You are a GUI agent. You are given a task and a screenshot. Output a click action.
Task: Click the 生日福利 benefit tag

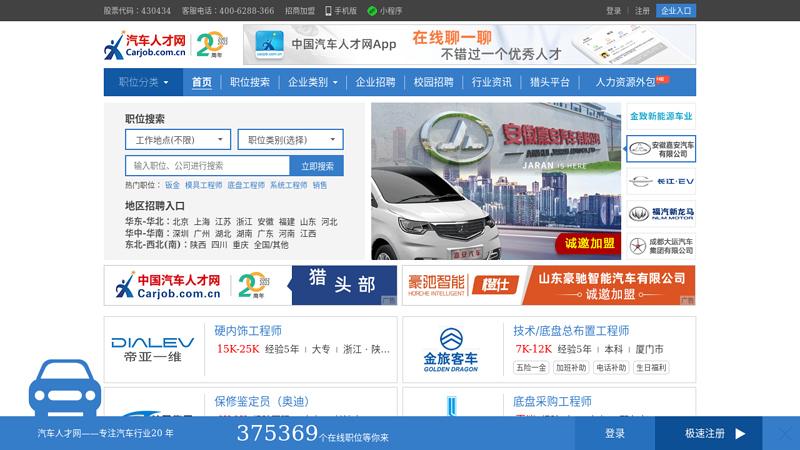pos(651,367)
